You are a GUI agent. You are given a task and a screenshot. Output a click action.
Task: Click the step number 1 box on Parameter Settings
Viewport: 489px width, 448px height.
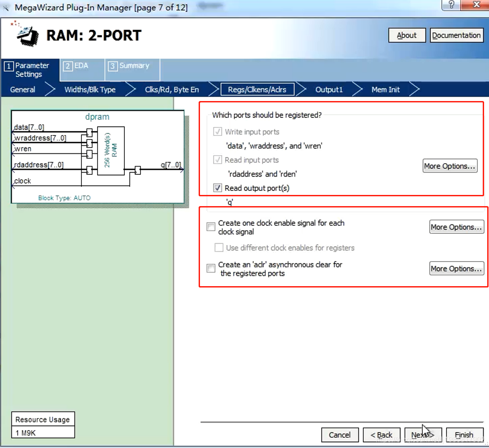coord(9,66)
